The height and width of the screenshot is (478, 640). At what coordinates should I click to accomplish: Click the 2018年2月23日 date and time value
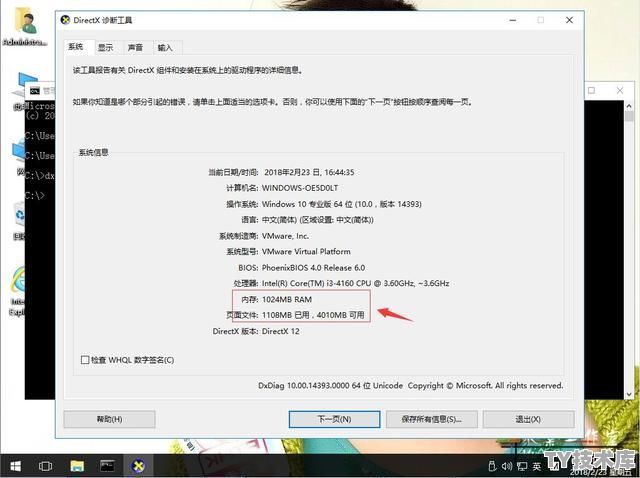(309, 172)
